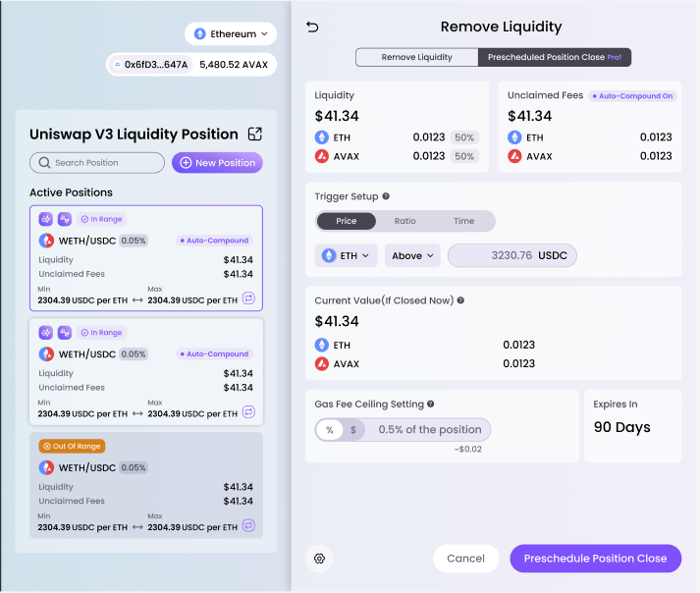This screenshot has width=700, height=593.
Task: Open the Ethereum network dropdown
Action: click(x=231, y=34)
